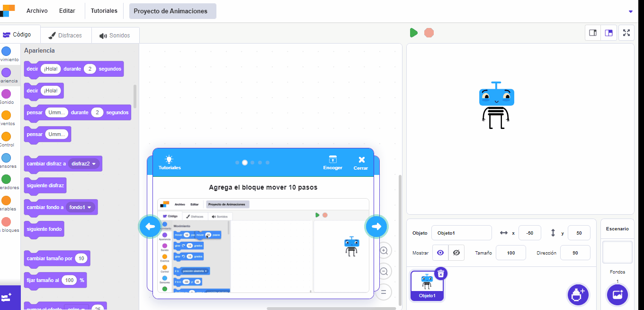Open the Variables block category
This screenshot has width=644, height=310.
click(6, 201)
